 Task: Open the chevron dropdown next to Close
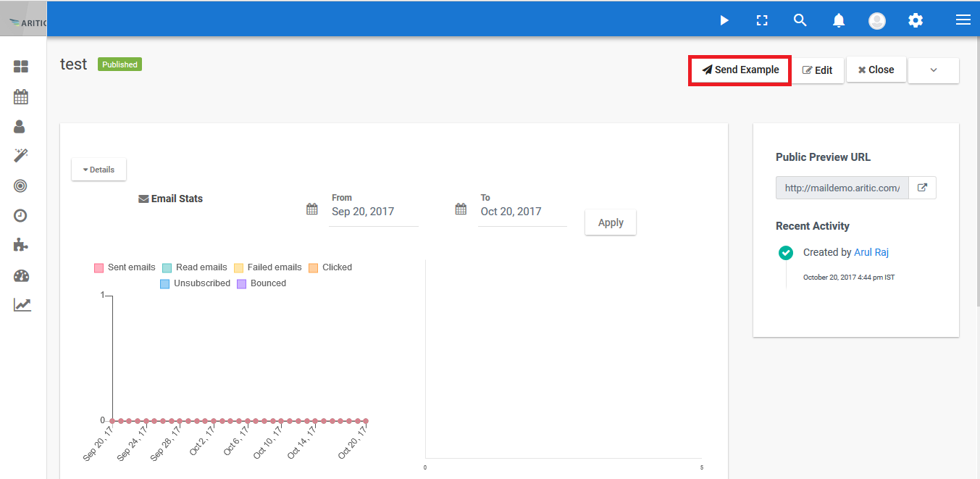click(933, 70)
